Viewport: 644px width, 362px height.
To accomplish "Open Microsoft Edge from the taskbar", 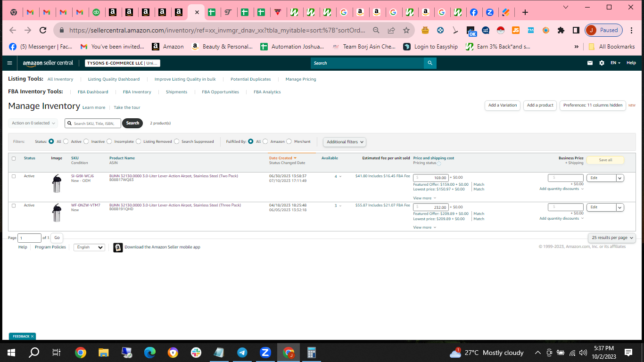I will tap(150, 353).
